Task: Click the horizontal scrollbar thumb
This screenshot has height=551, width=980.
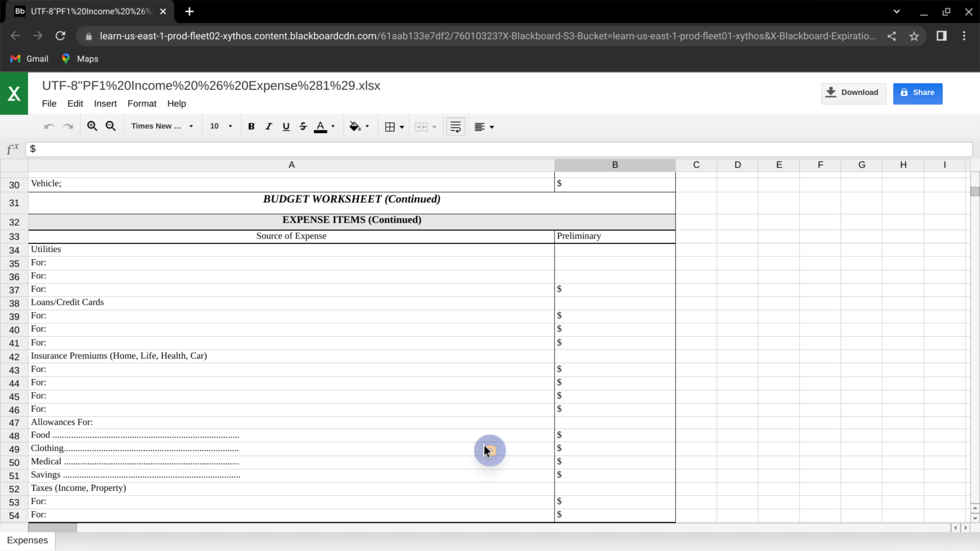Action: [x=52, y=527]
